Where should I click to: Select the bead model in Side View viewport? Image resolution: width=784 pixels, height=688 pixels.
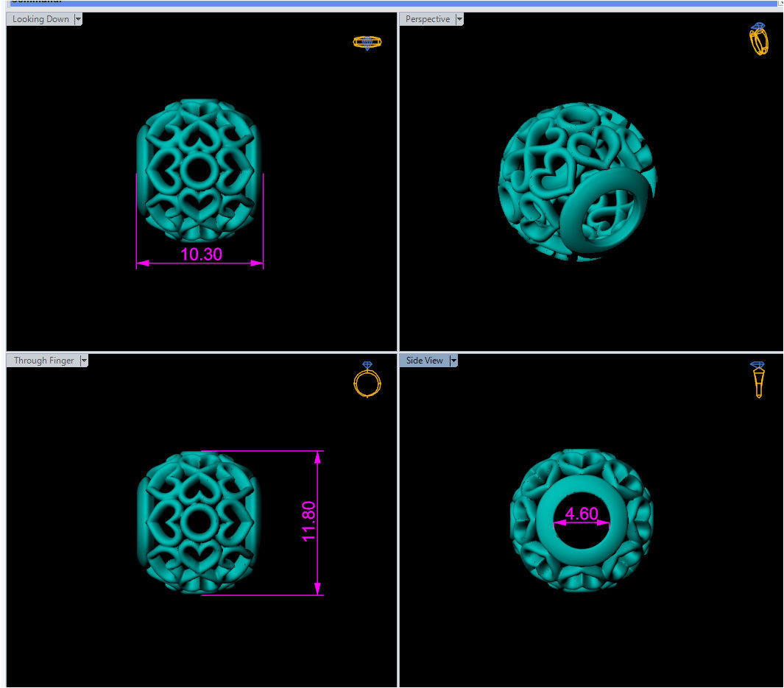pyautogui.click(x=582, y=520)
